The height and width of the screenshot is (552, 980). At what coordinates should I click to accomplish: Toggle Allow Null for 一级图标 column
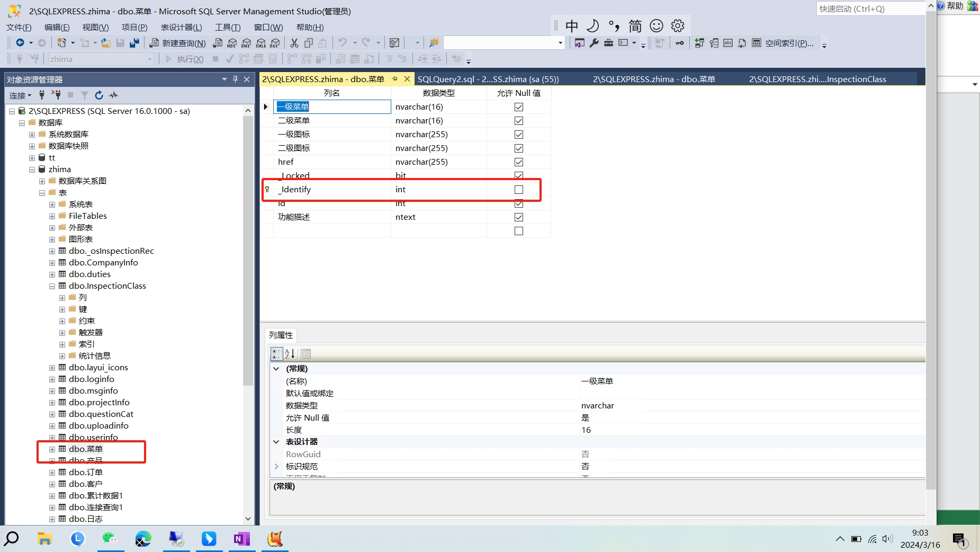click(519, 135)
